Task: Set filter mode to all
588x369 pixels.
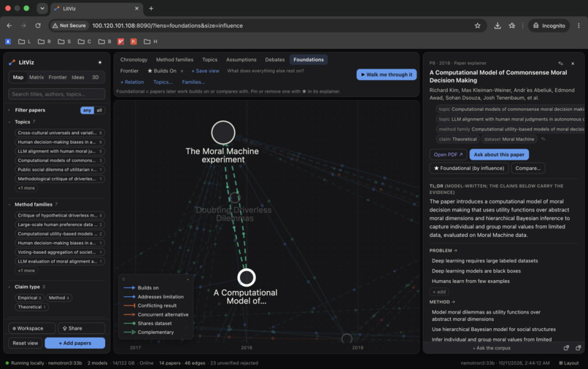Action: pos(99,110)
